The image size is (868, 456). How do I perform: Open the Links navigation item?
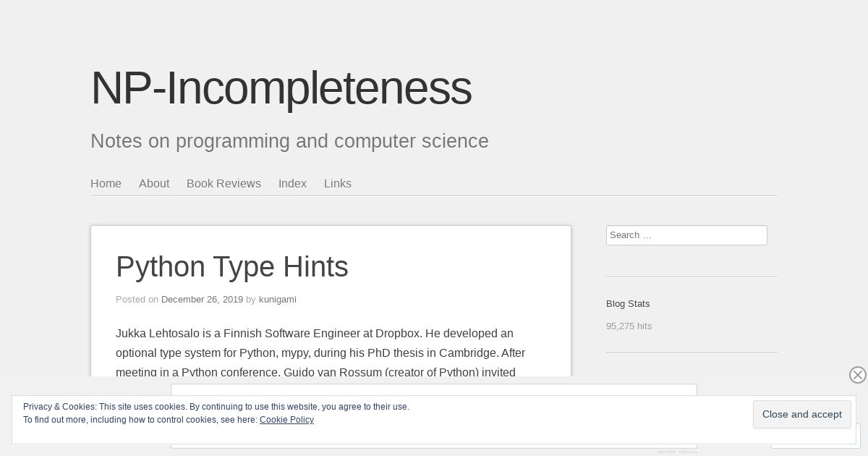tap(338, 183)
